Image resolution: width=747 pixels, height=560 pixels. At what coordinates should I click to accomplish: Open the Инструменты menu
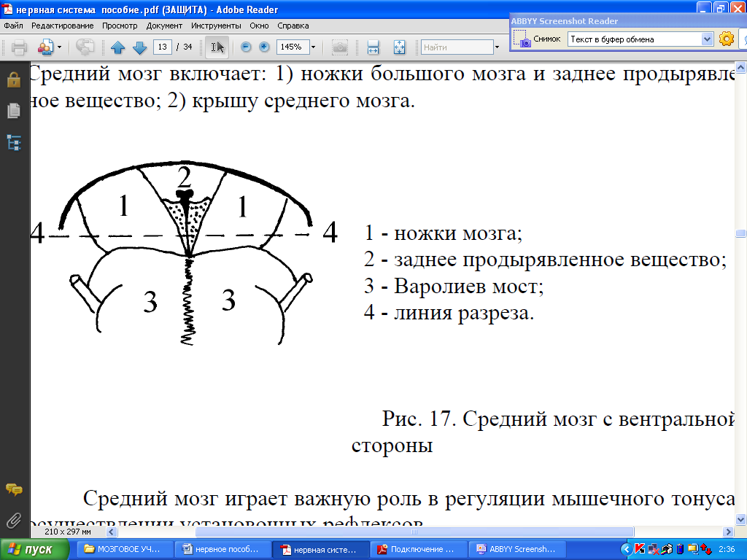[216, 26]
